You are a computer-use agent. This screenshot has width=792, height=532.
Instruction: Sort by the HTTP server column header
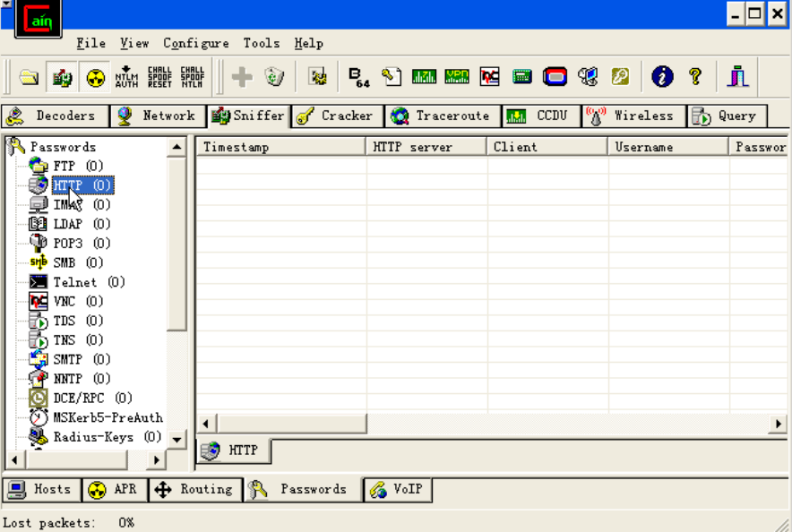426,147
